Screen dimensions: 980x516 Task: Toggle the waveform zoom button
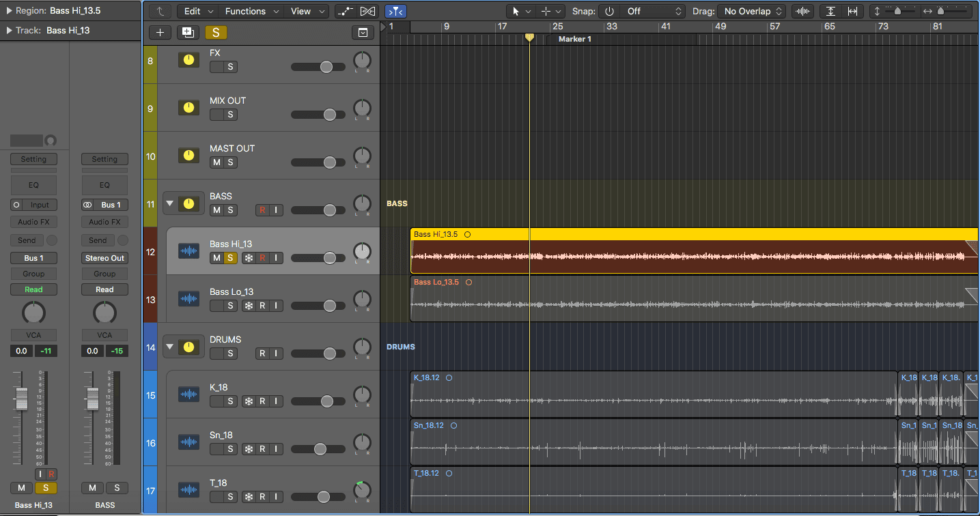coord(803,11)
